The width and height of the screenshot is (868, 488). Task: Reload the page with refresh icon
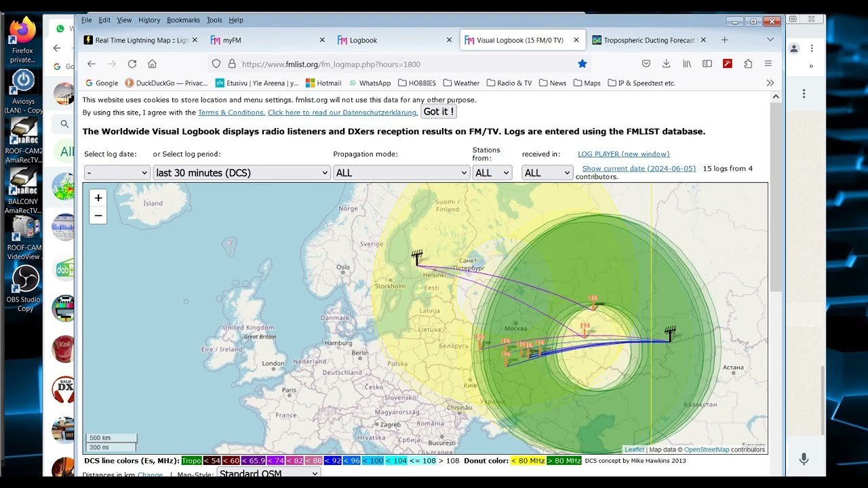click(132, 64)
